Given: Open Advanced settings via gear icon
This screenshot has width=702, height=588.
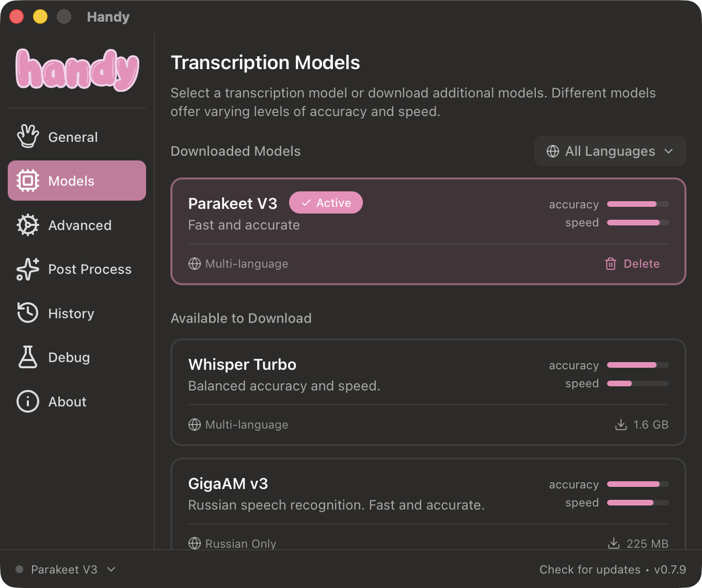Looking at the screenshot, I should coord(28,225).
